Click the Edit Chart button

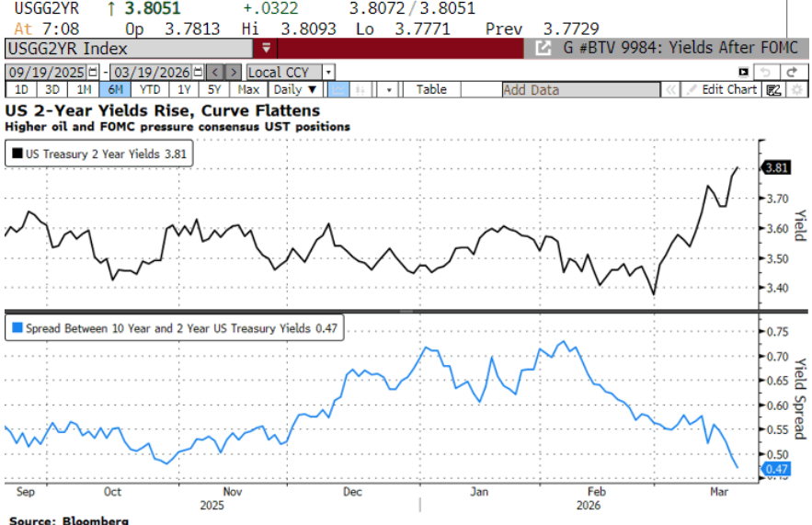click(722, 89)
